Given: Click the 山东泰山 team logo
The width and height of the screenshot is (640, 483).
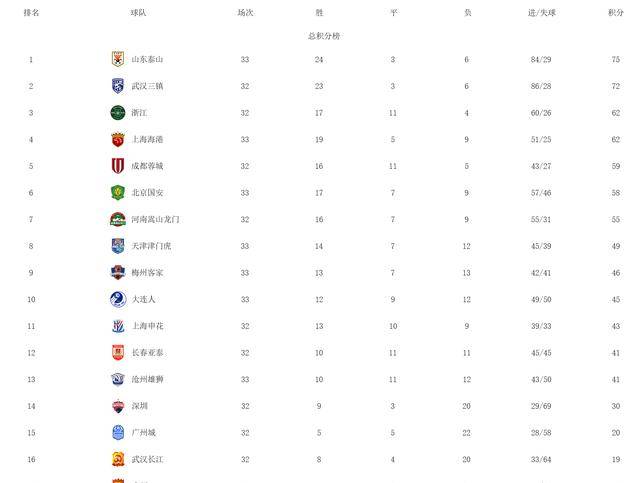Looking at the screenshot, I should tap(117, 59).
